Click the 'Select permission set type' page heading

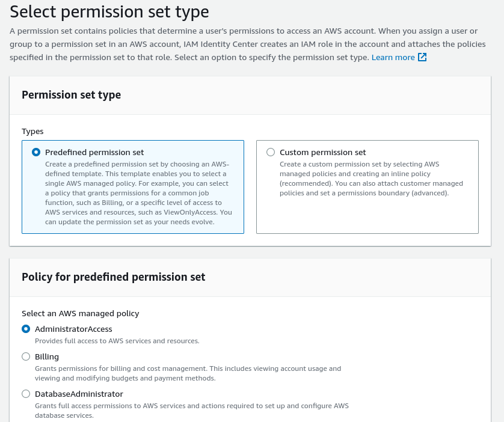point(109,11)
